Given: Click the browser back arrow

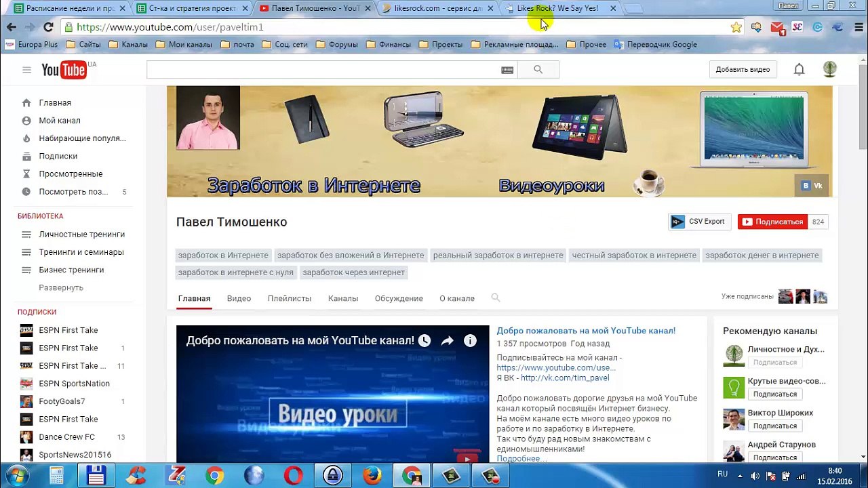Looking at the screenshot, I should tap(12, 27).
